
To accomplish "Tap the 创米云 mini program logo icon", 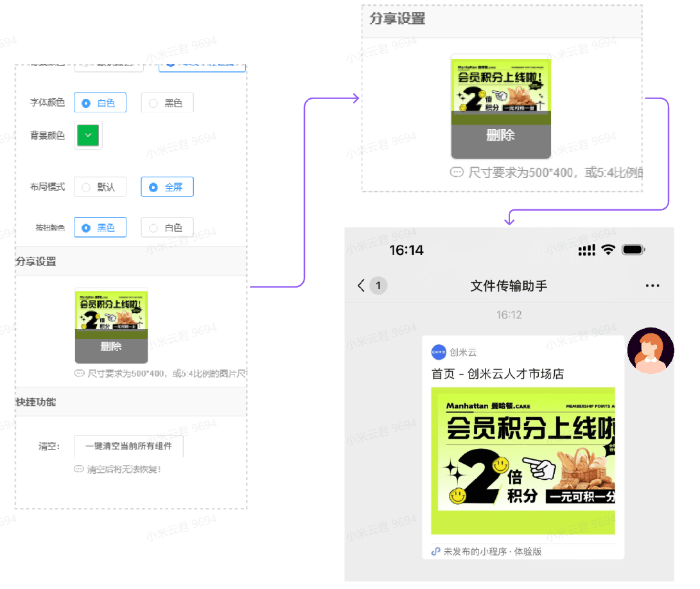I will click(439, 352).
